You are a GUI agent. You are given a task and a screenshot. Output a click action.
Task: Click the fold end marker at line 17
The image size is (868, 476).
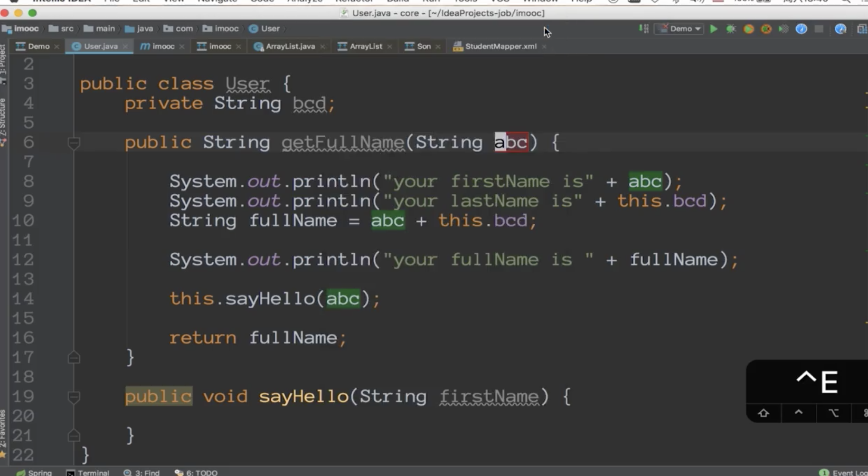[74, 357]
